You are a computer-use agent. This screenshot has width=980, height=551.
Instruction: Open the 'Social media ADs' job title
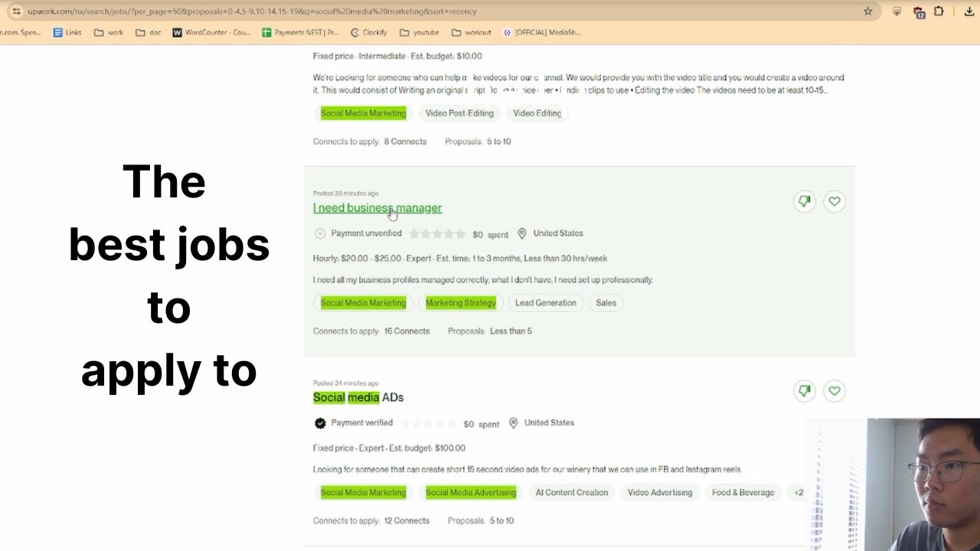click(x=358, y=397)
